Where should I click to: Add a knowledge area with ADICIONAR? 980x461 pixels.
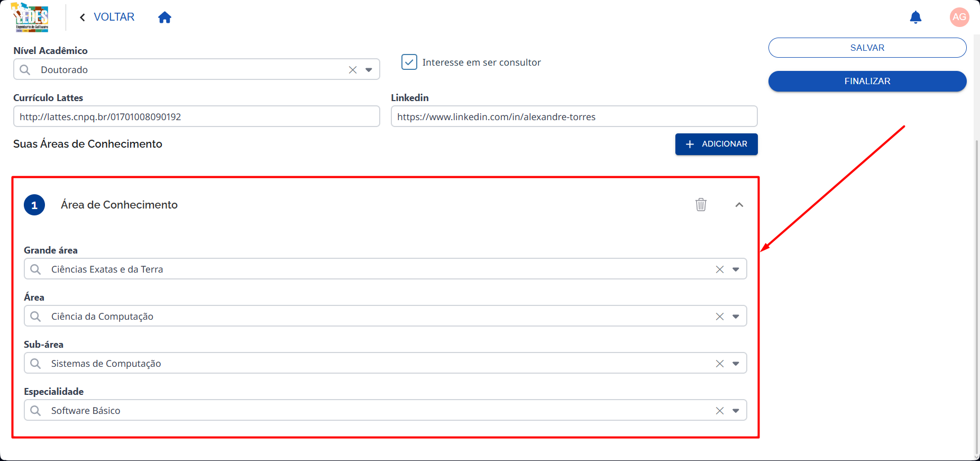(x=716, y=144)
